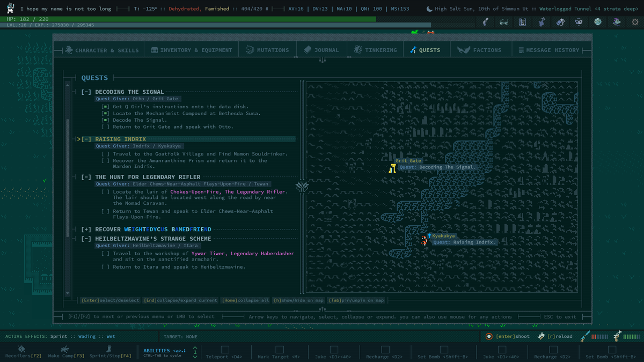Open the settings gear icon at top right

point(635,21)
